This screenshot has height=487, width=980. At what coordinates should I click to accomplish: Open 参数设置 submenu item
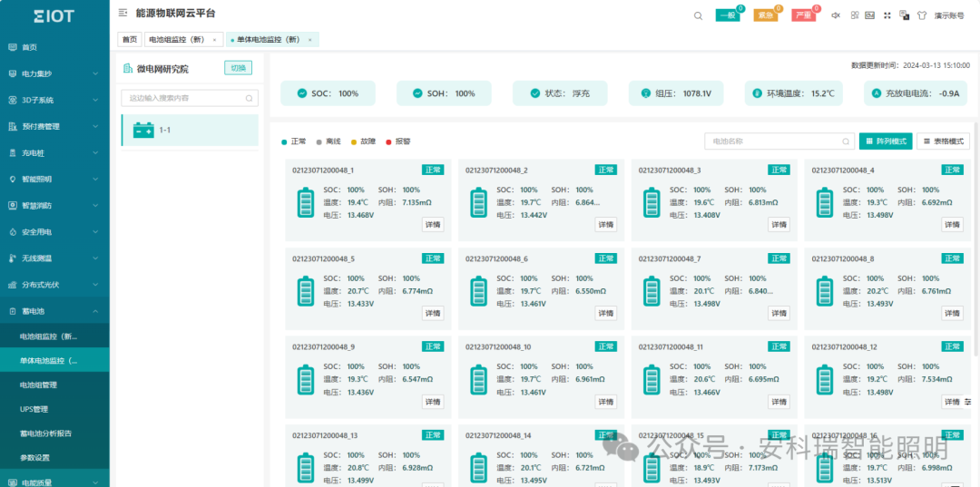34,458
